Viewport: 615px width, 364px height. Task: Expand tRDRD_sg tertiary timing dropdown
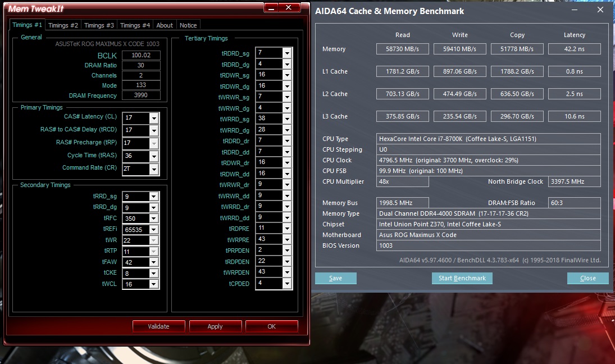287,53
